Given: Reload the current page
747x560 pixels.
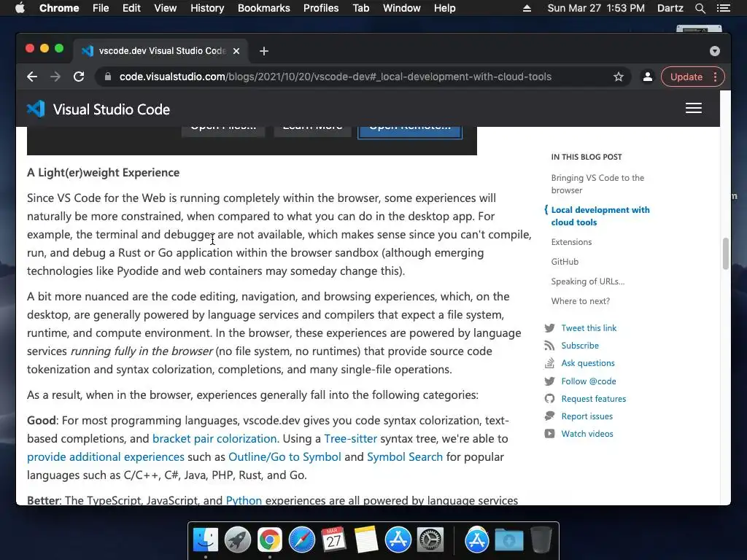Looking at the screenshot, I should tap(79, 77).
